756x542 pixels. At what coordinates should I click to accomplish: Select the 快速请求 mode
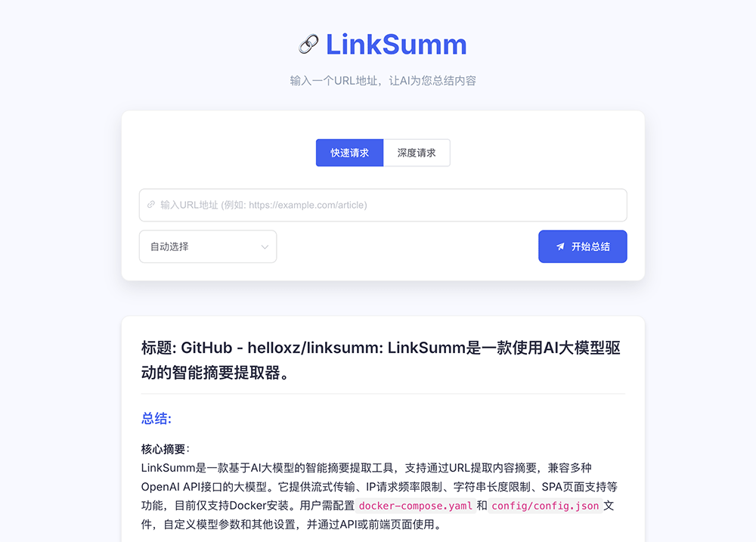(349, 153)
